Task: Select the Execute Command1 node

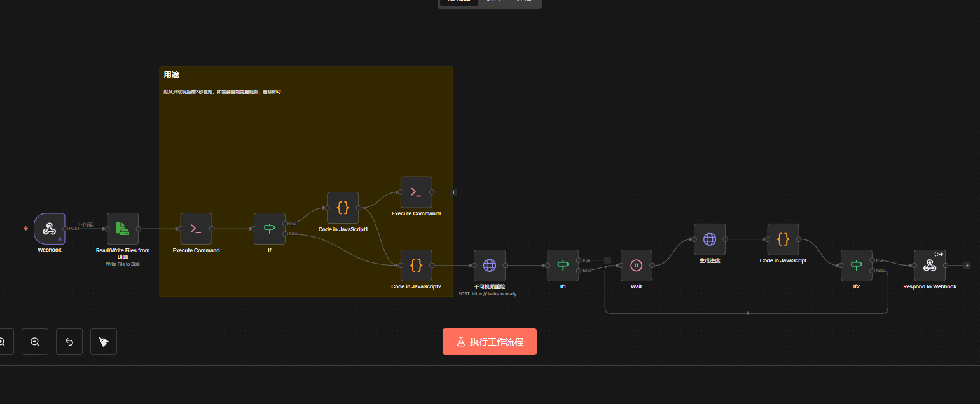Action: (416, 192)
